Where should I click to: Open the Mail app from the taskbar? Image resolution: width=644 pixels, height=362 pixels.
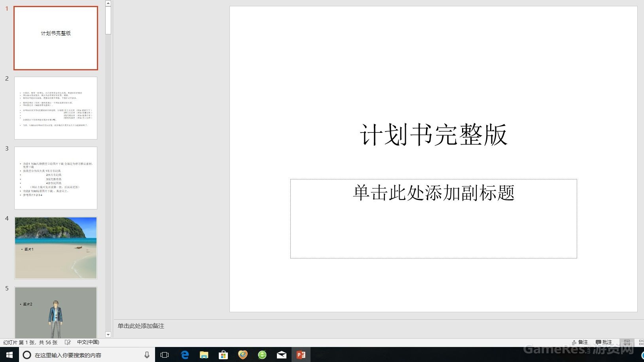click(282, 355)
